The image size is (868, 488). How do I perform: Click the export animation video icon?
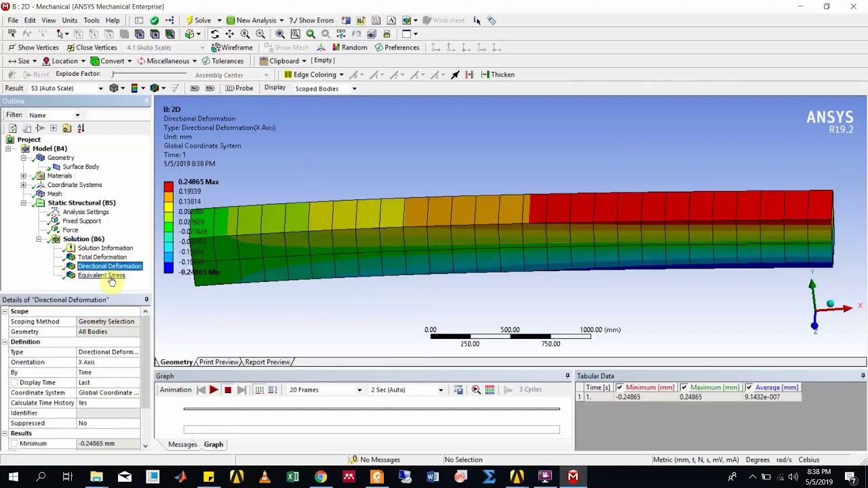pos(458,390)
